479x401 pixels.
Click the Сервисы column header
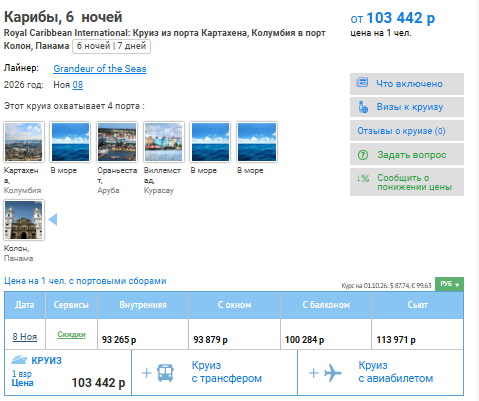[71, 305]
